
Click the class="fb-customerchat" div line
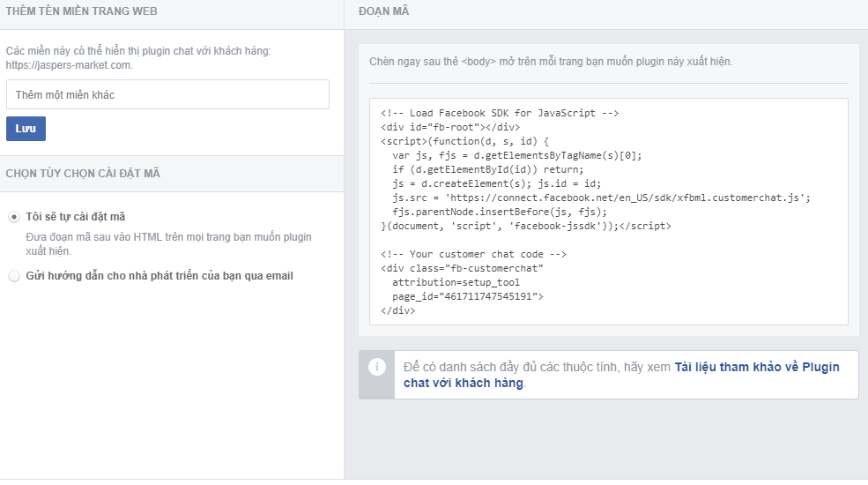[462, 268]
